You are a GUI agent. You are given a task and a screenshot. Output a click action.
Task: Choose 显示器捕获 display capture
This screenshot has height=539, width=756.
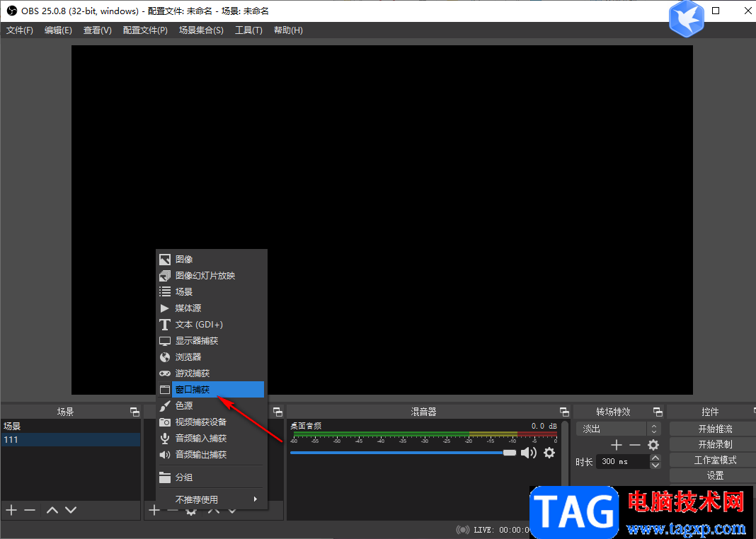point(211,341)
